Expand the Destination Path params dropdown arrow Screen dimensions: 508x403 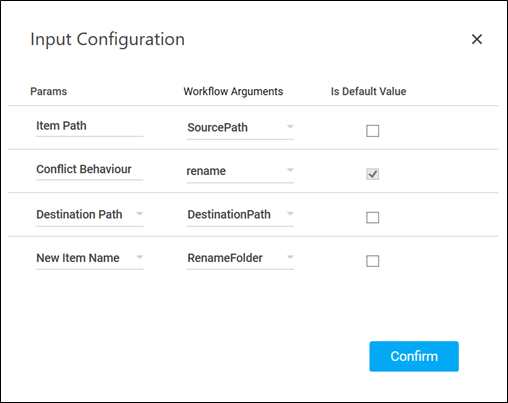(x=140, y=214)
